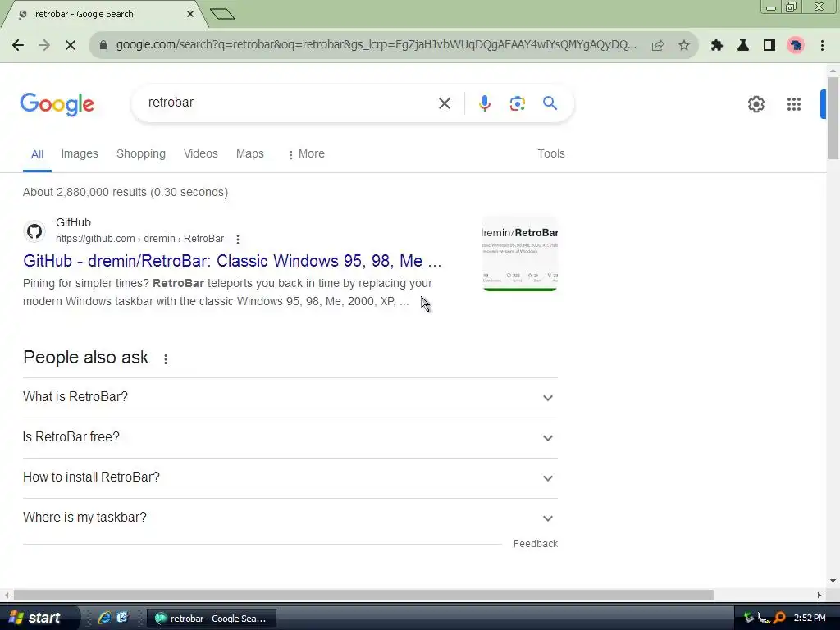Bookmark this page with the star icon

tap(683, 46)
